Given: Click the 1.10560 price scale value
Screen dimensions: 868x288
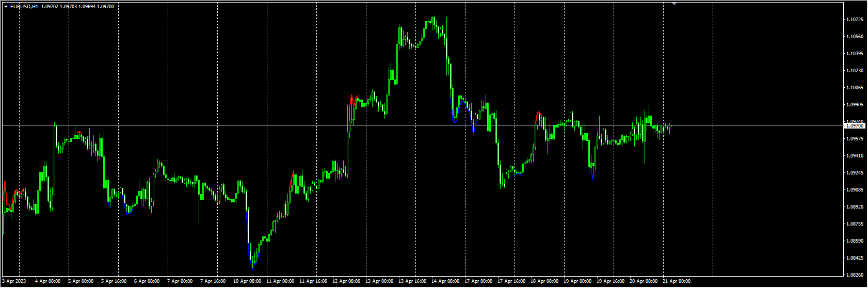Looking at the screenshot, I should click(855, 37).
